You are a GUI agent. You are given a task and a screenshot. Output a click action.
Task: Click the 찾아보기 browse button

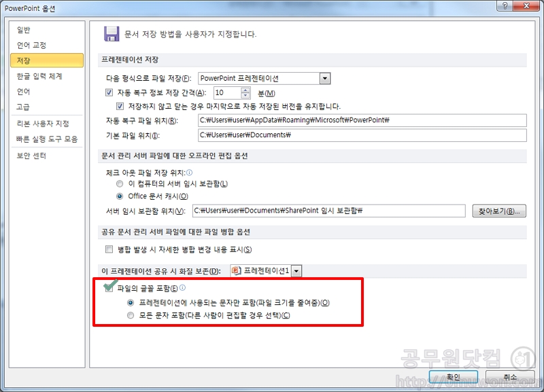click(x=499, y=211)
